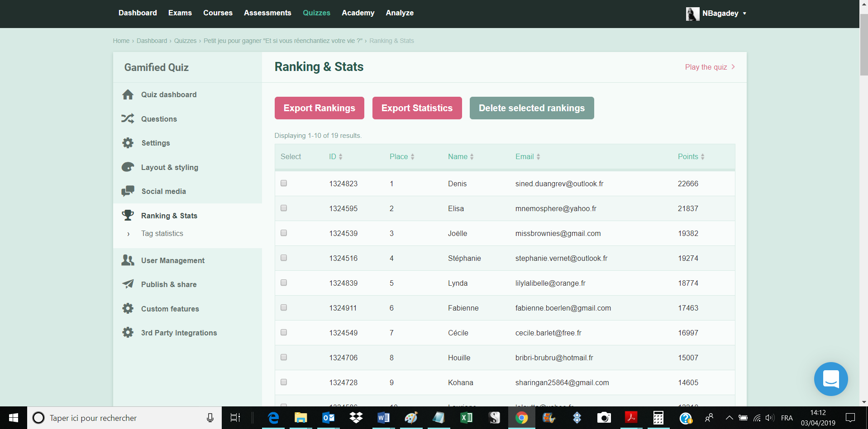Select the checkbox for Lynda's ranking
The image size is (868, 429).
pyautogui.click(x=284, y=283)
